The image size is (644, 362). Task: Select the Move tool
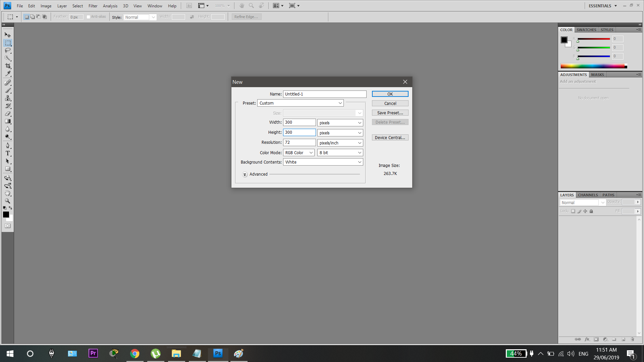(7, 35)
